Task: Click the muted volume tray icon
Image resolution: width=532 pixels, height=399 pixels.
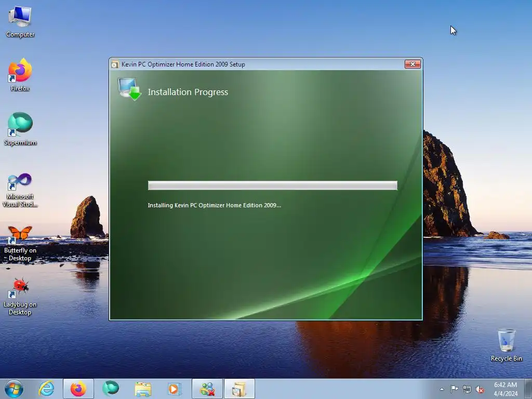Action: 480,389
